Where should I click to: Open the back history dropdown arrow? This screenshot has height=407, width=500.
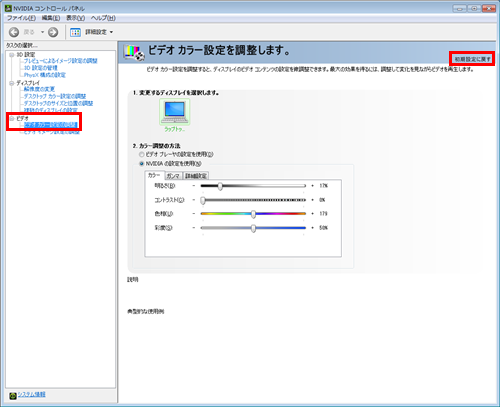pyautogui.click(x=42, y=32)
